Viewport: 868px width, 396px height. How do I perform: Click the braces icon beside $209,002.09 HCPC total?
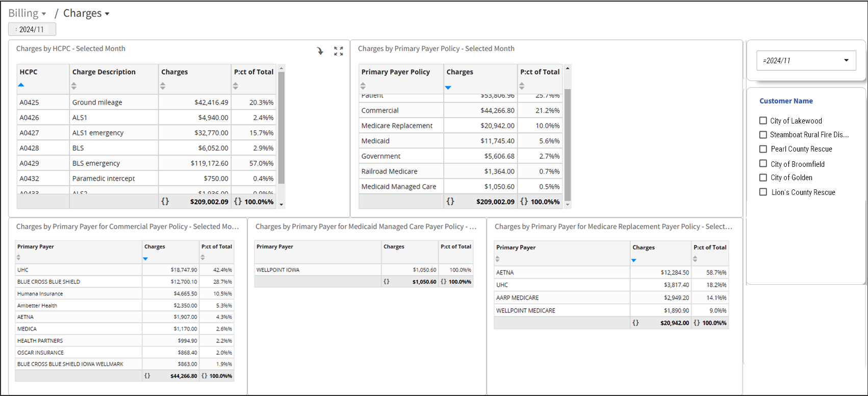[x=165, y=202]
